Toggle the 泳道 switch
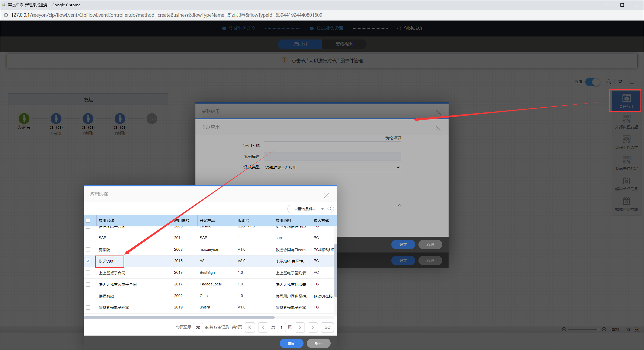 coord(592,82)
